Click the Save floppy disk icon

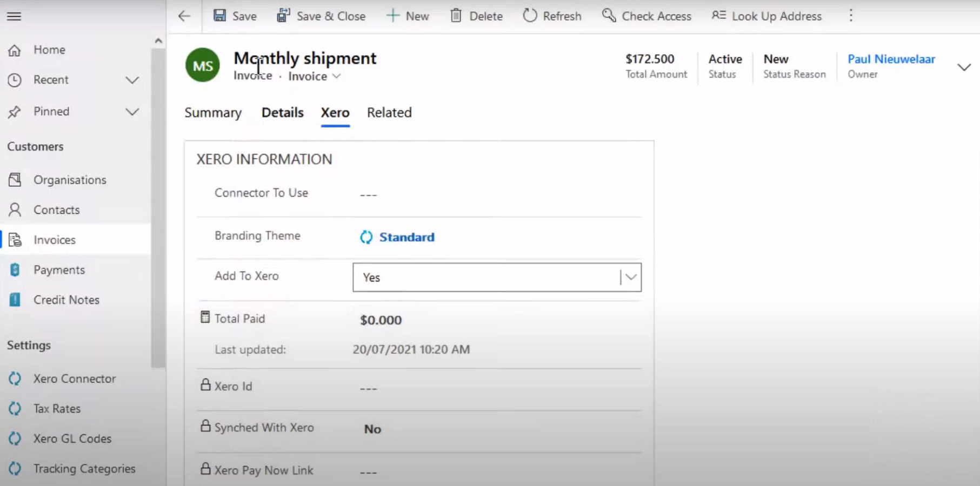point(219,16)
